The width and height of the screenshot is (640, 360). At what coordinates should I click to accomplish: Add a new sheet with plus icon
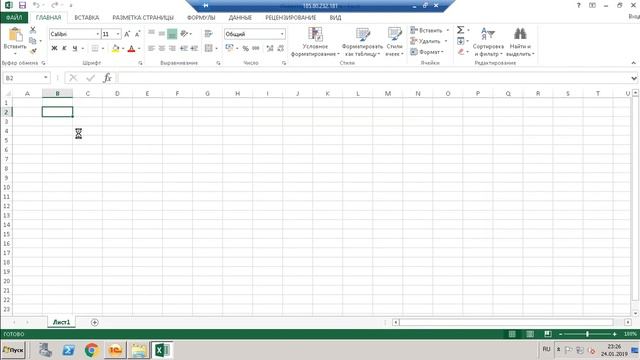pos(95,322)
